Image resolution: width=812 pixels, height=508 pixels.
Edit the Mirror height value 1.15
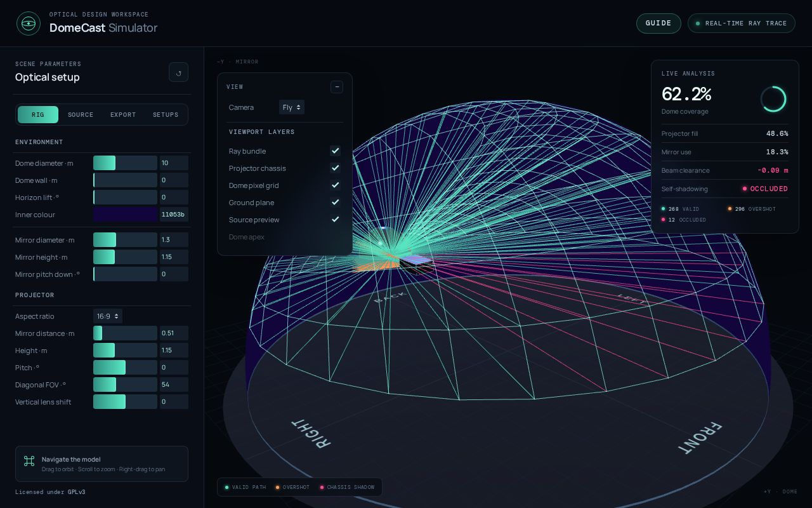174,257
